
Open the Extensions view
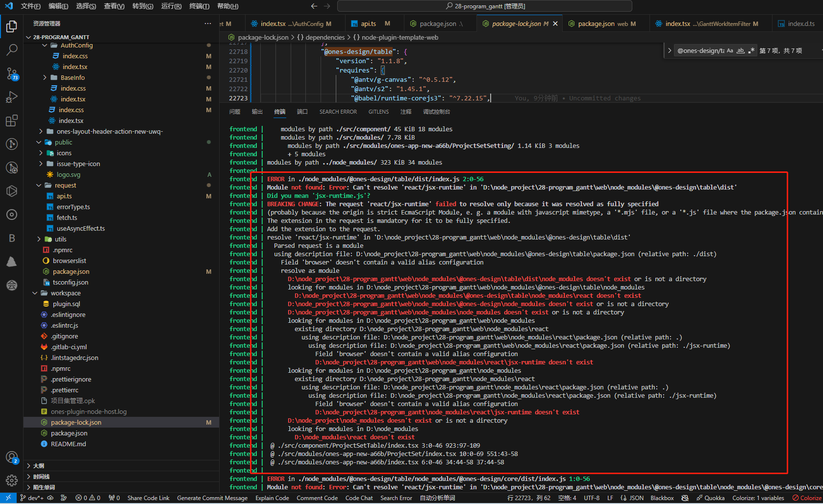click(12, 120)
